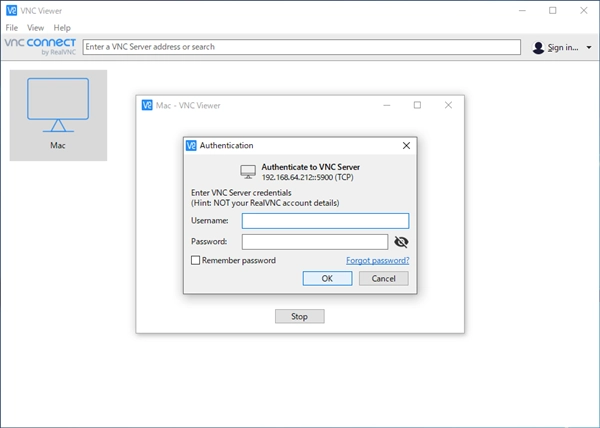Click the 192.168.64.212::5900 (TCP) address text
This screenshot has width=600, height=428.
[x=308, y=177]
